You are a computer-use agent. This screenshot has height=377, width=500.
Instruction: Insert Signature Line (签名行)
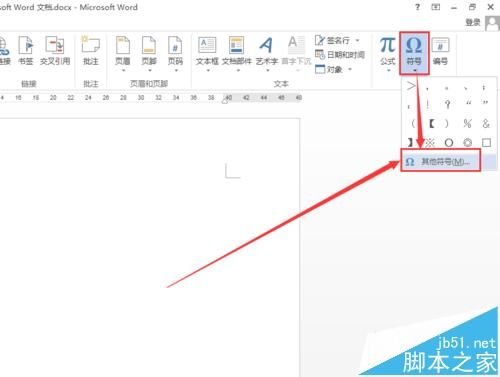click(333, 41)
